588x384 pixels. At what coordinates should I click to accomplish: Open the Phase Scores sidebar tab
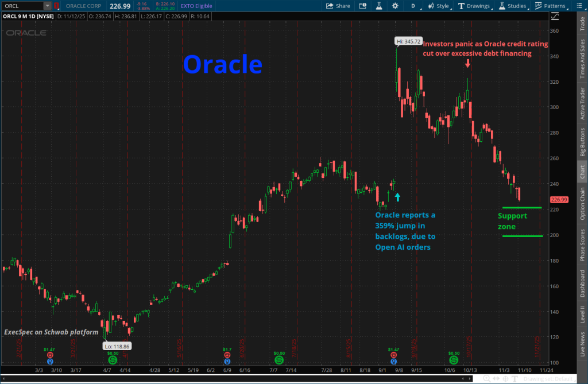pyautogui.click(x=582, y=245)
